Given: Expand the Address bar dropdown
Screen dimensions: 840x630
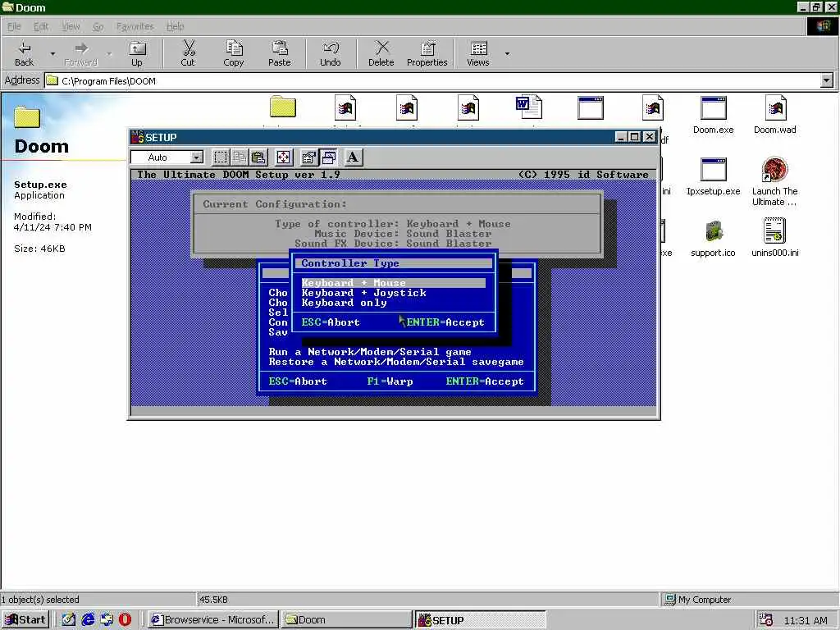Looking at the screenshot, I should tap(827, 81).
